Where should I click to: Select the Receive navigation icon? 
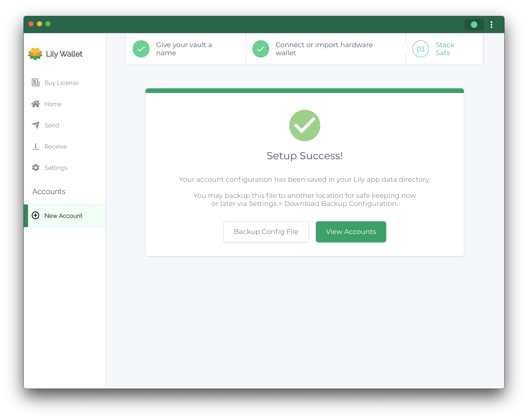pyautogui.click(x=36, y=146)
